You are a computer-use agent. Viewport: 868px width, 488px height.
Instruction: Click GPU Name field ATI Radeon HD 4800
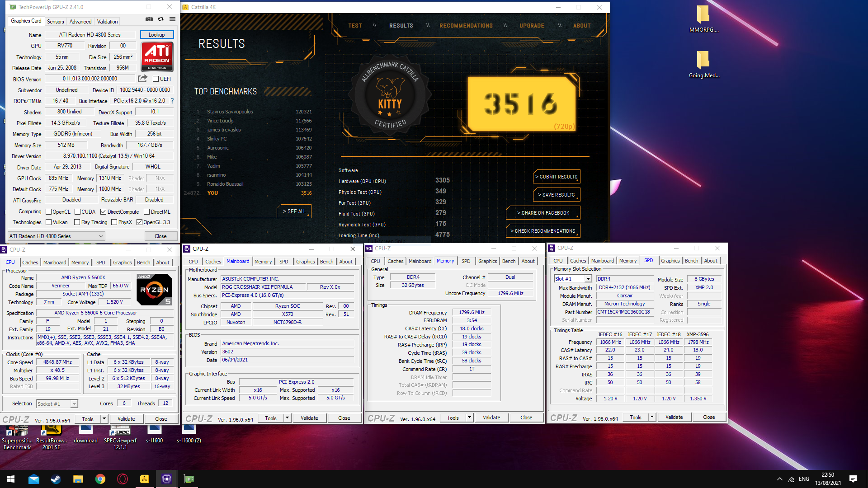(90, 35)
